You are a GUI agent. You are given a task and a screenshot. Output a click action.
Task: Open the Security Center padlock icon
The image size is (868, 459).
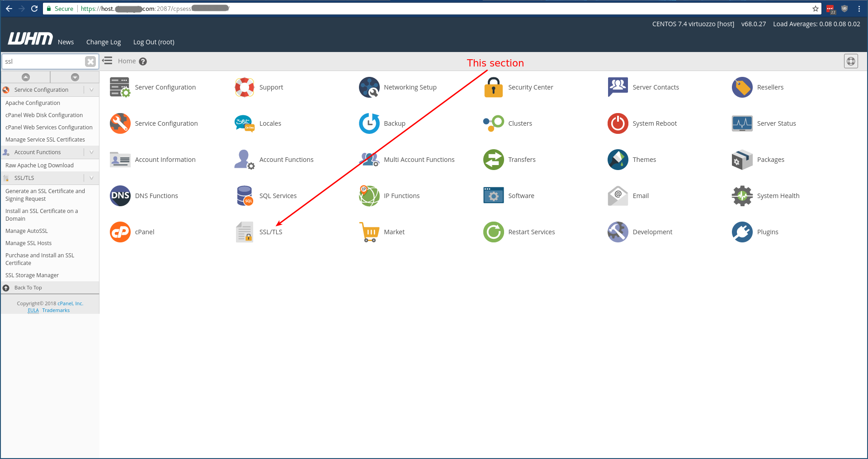point(493,87)
